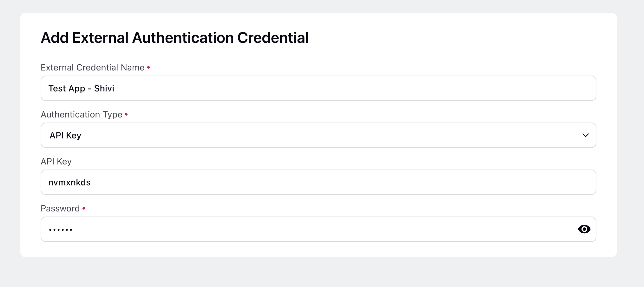Place cursor in 'Test App - Shivi' text
This screenshot has width=644, height=287.
tap(81, 88)
